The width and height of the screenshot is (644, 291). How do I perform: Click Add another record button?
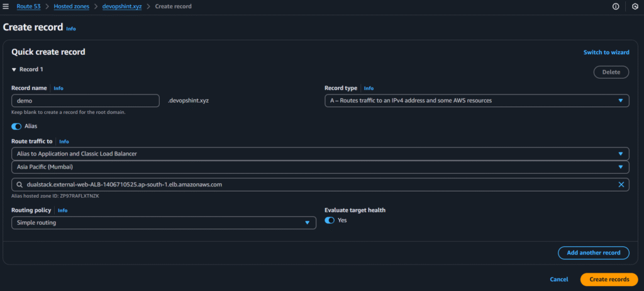click(x=594, y=253)
